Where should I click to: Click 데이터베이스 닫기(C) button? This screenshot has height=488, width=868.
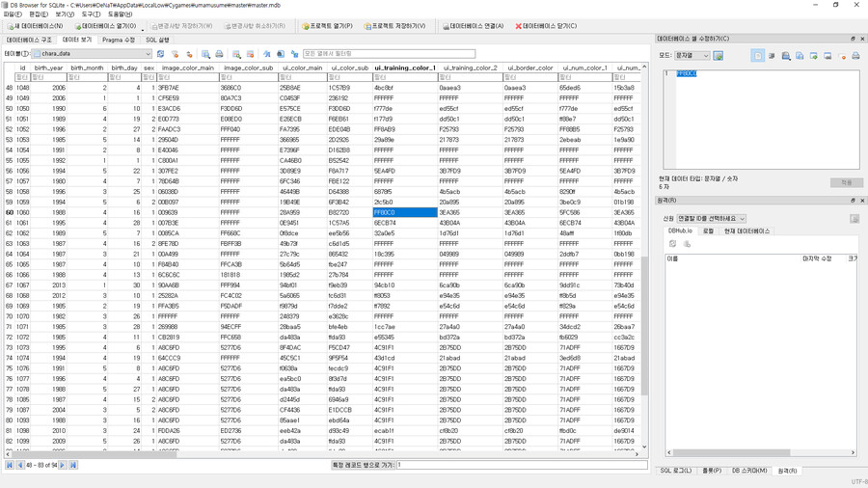[546, 26]
